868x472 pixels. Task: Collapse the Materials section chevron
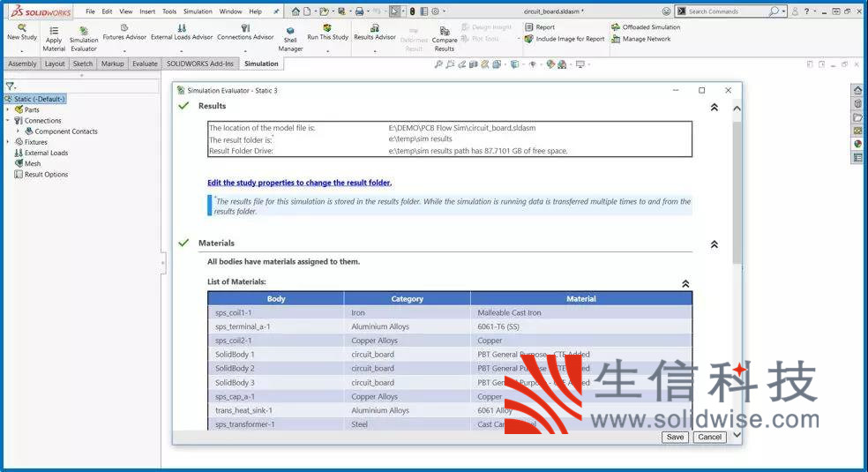tap(715, 244)
